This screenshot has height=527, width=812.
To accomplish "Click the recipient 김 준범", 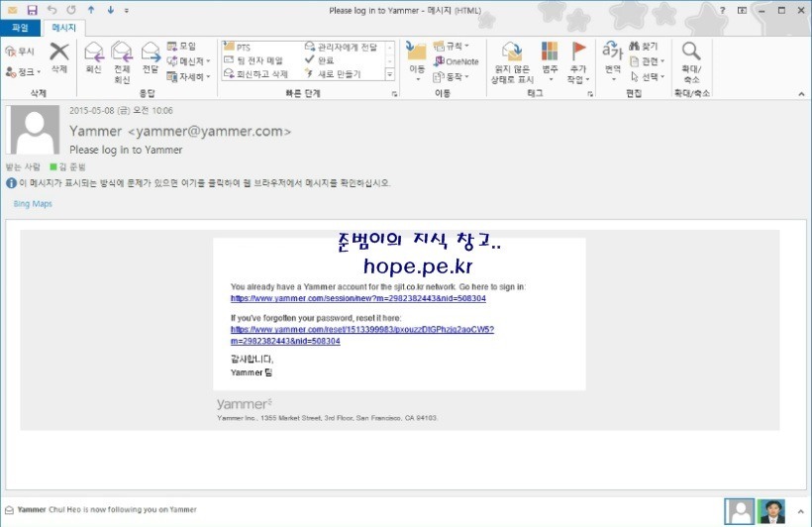I will click(x=68, y=166).
